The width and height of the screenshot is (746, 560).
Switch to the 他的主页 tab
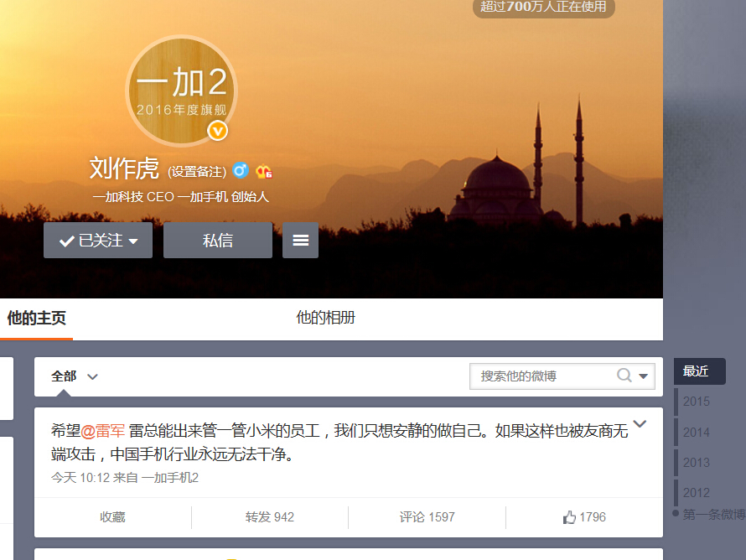pyautogui.click(x=36, y=319)
